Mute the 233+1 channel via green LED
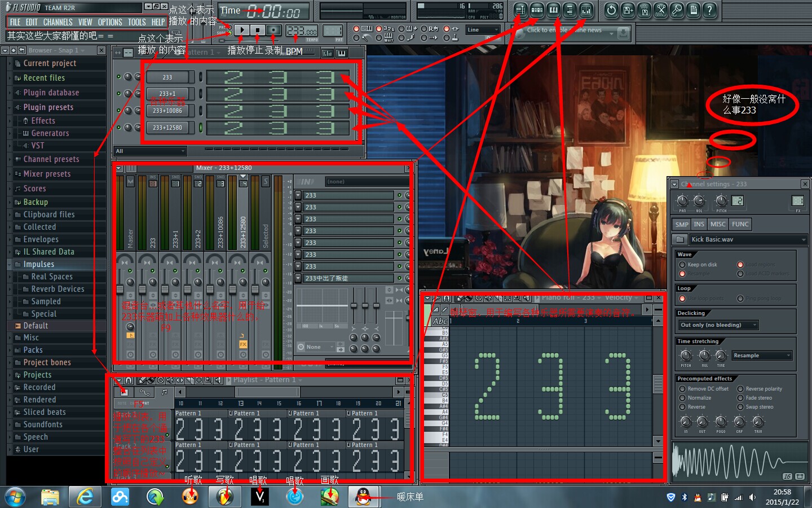Image resolution: width=812 pixels, height=508 pixels. tap(118, 94)
